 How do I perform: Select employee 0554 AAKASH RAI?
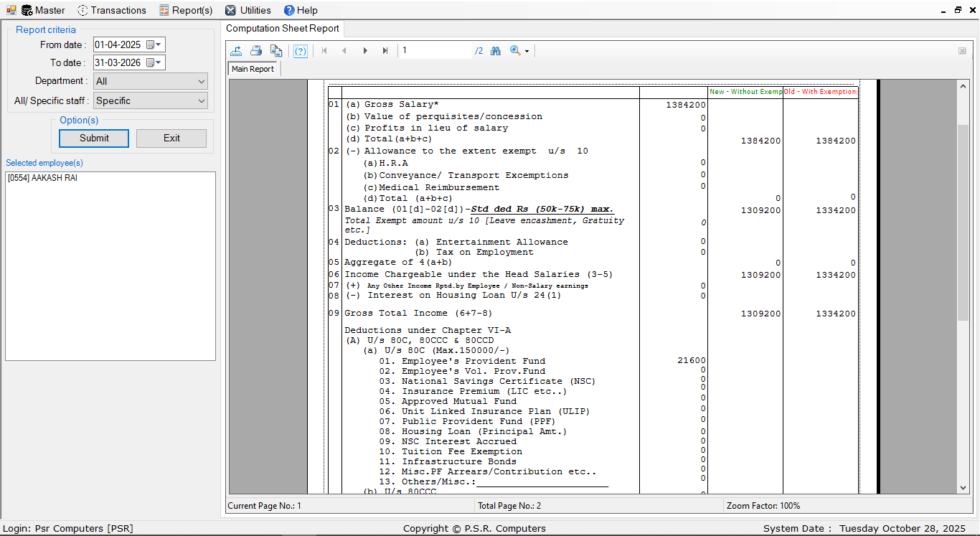coord(43,179)
